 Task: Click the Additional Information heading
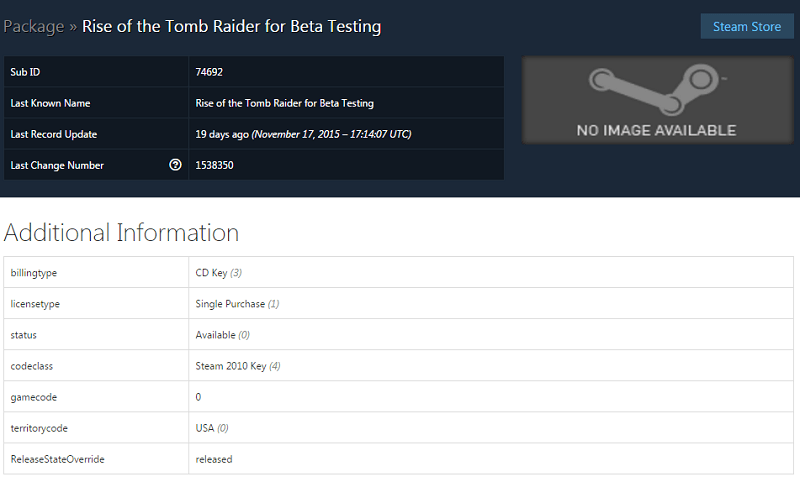click(x=121, y=233)
